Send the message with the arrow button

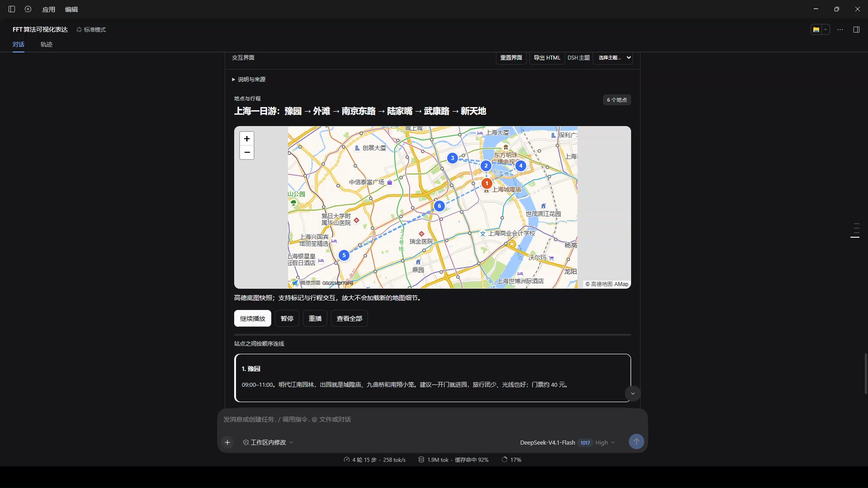(637, 441)
